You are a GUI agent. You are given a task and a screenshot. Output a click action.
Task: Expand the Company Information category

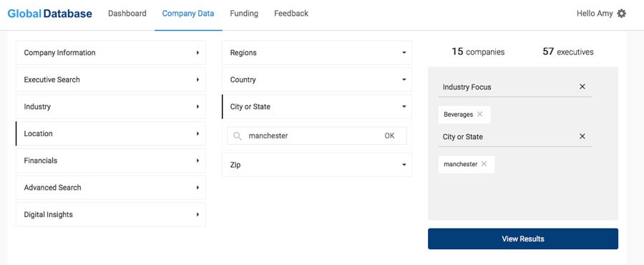coord(110,52)
